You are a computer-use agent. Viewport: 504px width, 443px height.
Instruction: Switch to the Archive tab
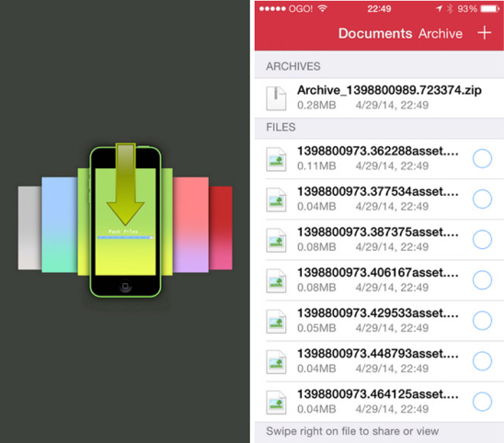coord(441,33)
